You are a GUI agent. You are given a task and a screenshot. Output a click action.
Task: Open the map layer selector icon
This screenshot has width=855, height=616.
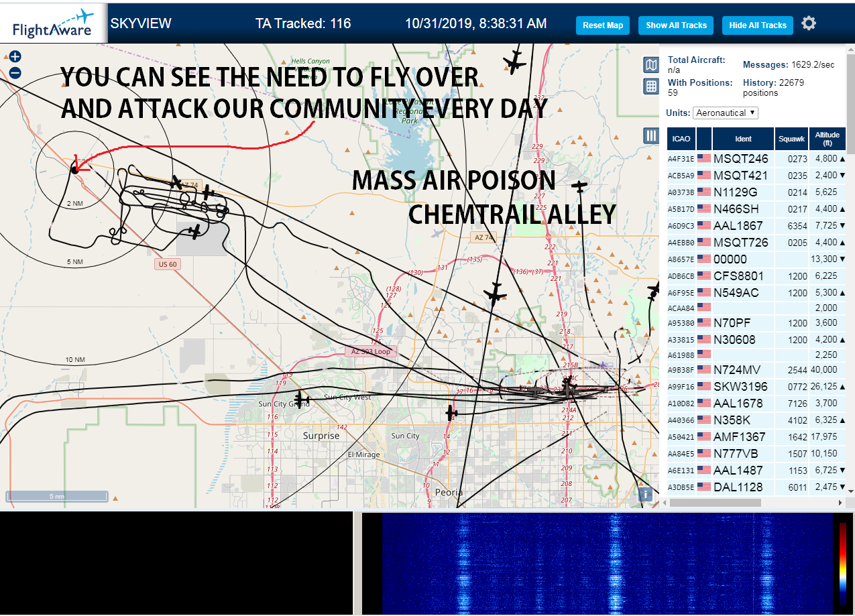(650, 64)
